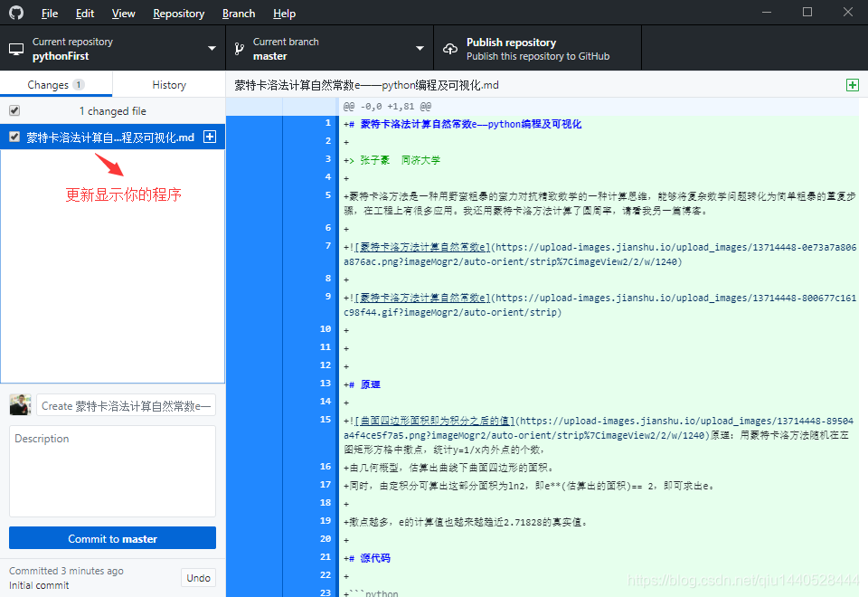
Task: Select the changed file 蒙特卡洛法 .md row
Action: (x=112, y=137)
